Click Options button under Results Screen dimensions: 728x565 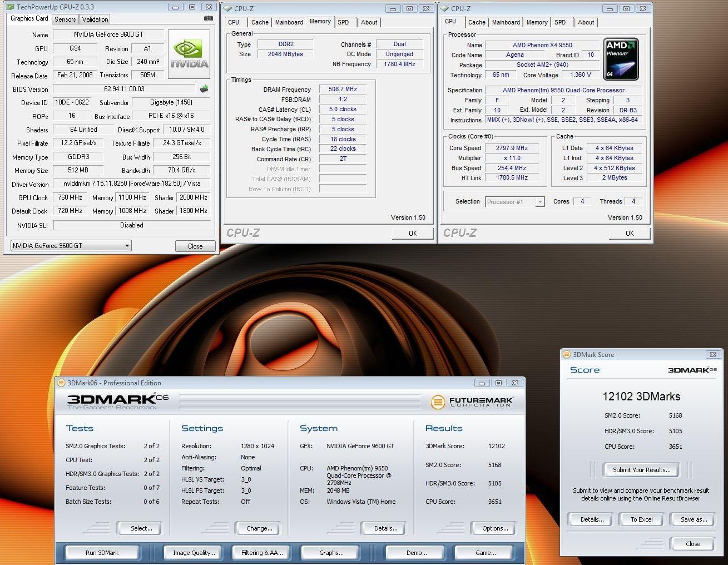tap(495, 528)
